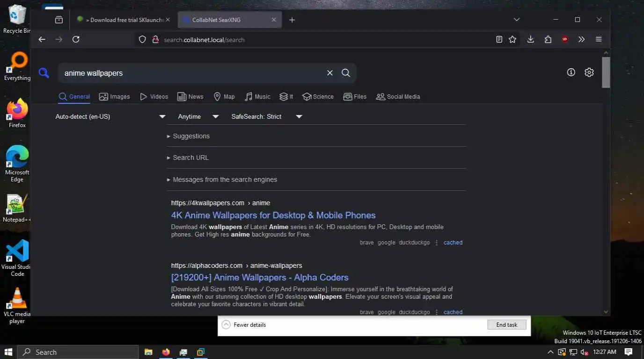This screenshot has width=644, height=359.
Task: Switch to Download free trial SKlauncher tab
Action: point(123,20)
